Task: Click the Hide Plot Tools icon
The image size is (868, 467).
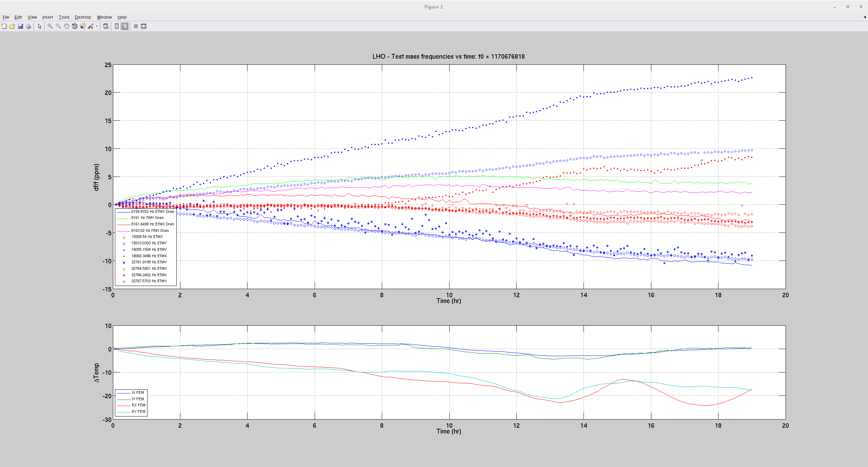Action: [136, 26]
